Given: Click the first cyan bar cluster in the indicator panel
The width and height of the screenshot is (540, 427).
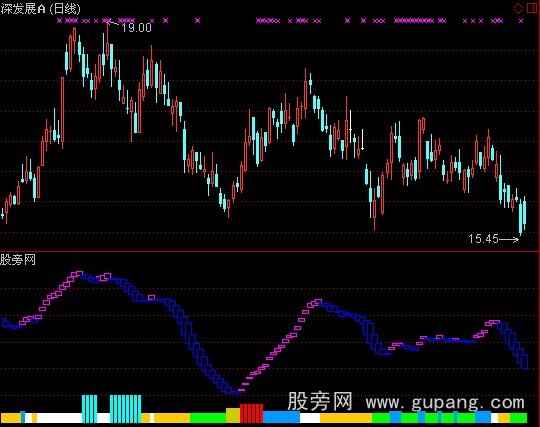Looking at the screenshot, I should pyautogui.click(x=90, y=409).
